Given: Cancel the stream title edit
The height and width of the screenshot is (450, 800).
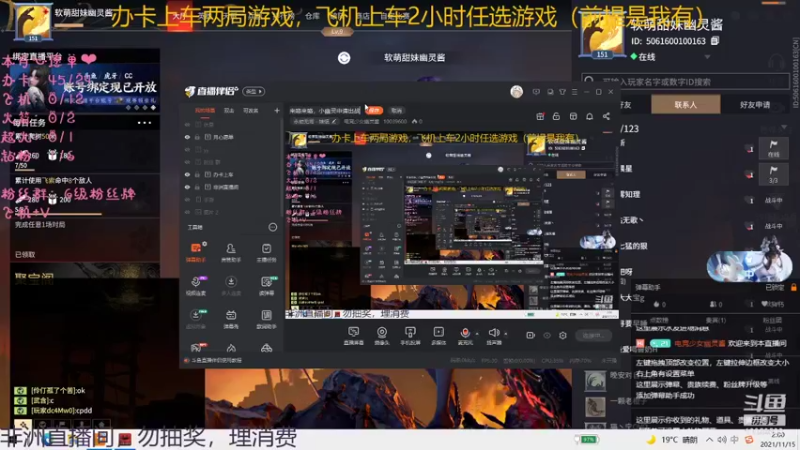Looking at the screenshot, I should pyautogui.click(x=396, y=110).
